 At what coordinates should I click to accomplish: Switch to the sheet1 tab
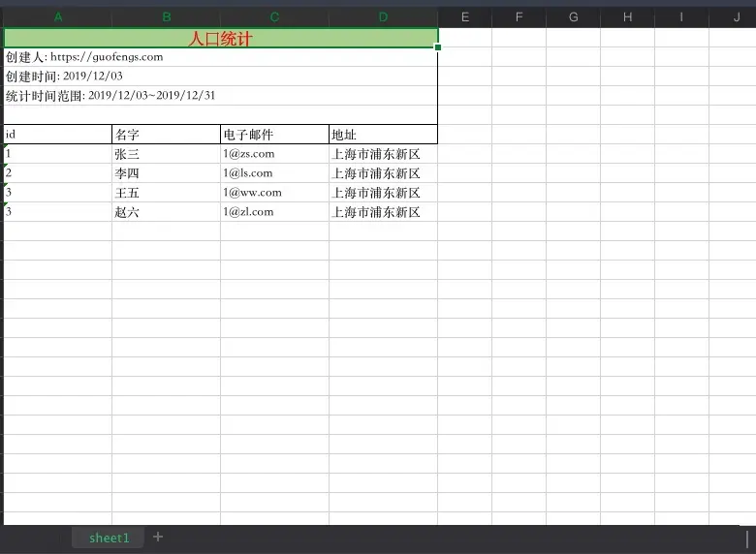point(109,538)
